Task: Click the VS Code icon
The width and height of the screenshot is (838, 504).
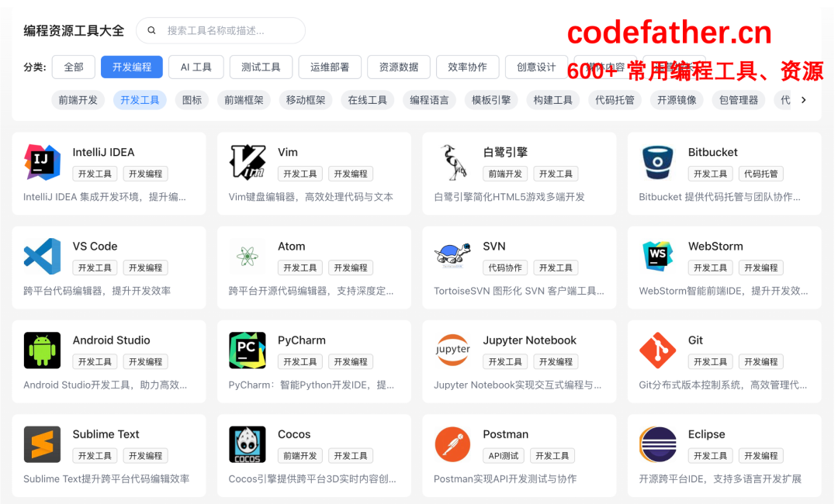Action: 42,256
